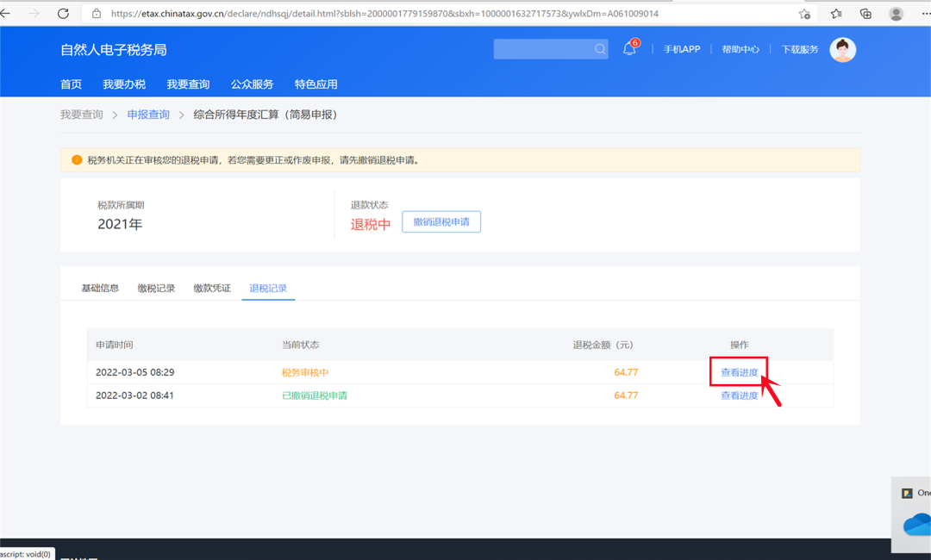This screenshot has width=931, height=560.
Task: Click the 已撤销退税申请 status text
Action: coord(315,395)
